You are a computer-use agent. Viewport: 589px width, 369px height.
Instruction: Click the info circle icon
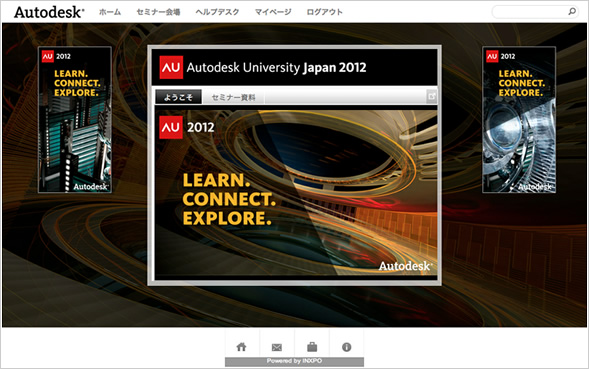(x=346, y=347)
